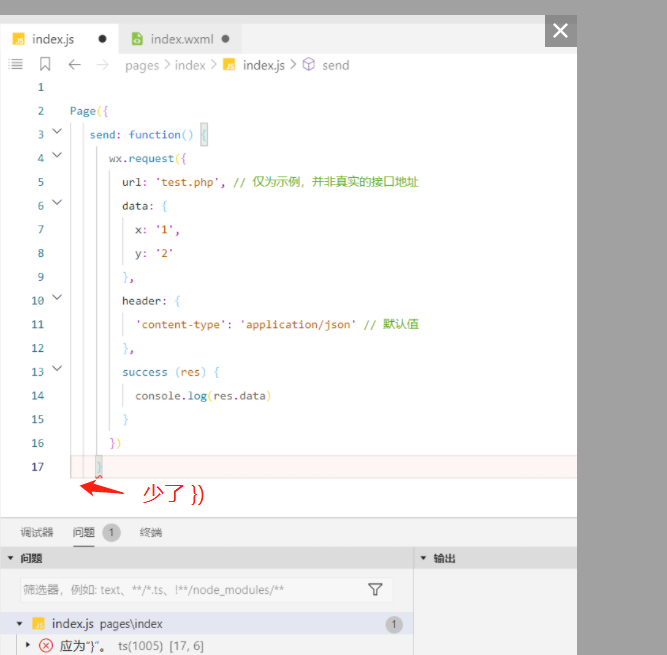Switch to the index.js editor tab
The image size is (667, 655).
[x=59, y=39]
